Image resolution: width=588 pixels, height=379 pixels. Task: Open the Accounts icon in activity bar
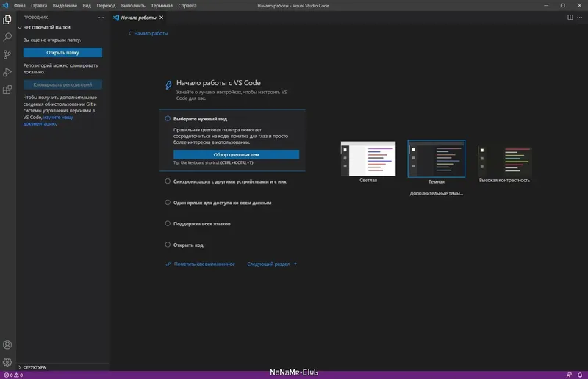[7, 345]
